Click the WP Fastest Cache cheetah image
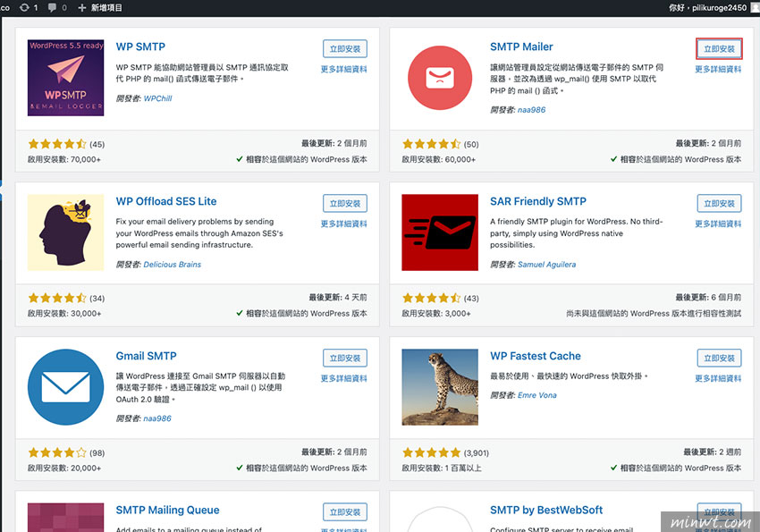This screenshot has width=760, height=532. tap(440, 386)
